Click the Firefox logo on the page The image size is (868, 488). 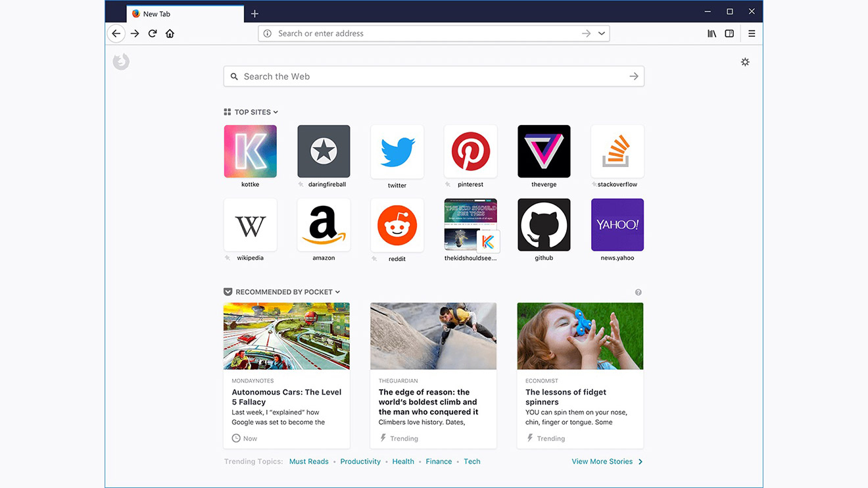click(121, 62)
